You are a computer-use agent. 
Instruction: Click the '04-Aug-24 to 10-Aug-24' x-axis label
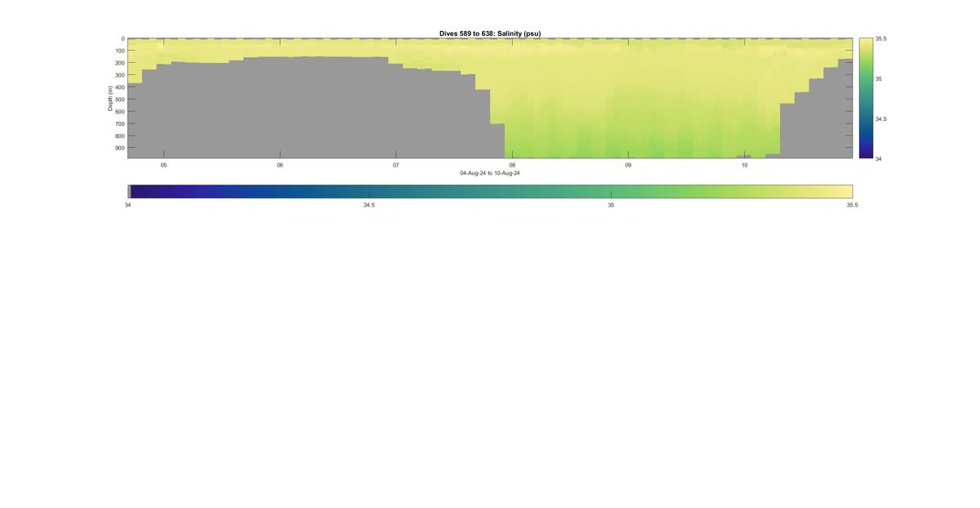tap(490, 173)
